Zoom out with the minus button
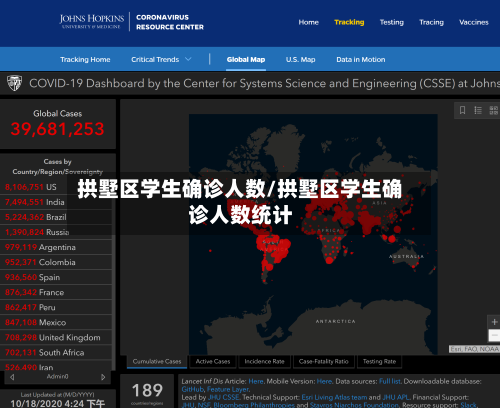Image resolution: width=500 pixels, height=408 pixels. click(x=494, y=335)
